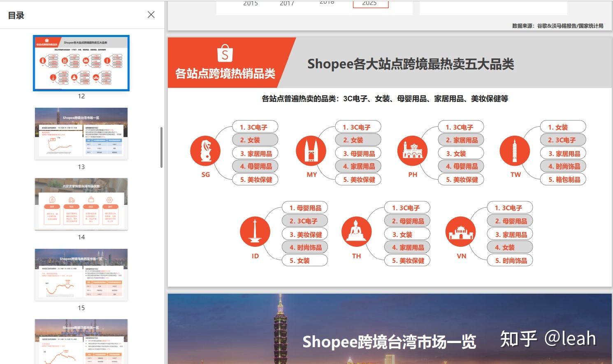The height and width of the screenshot is (364, 613).
Task: Click the Shopee跨境台湾市场一览 slide title
Action: click(389, 341)
